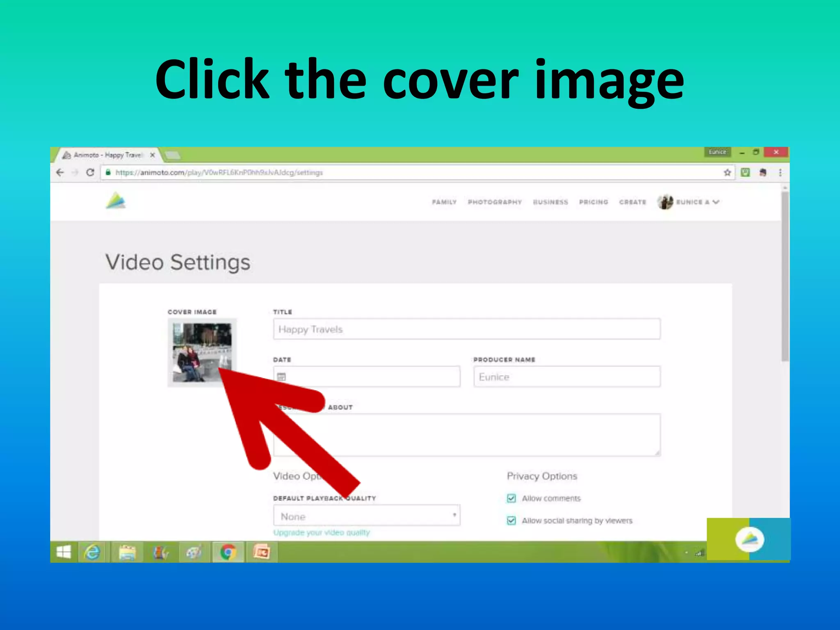Click Upgrade your video quality link
The image size is (840, 630).
coord(322,532)
